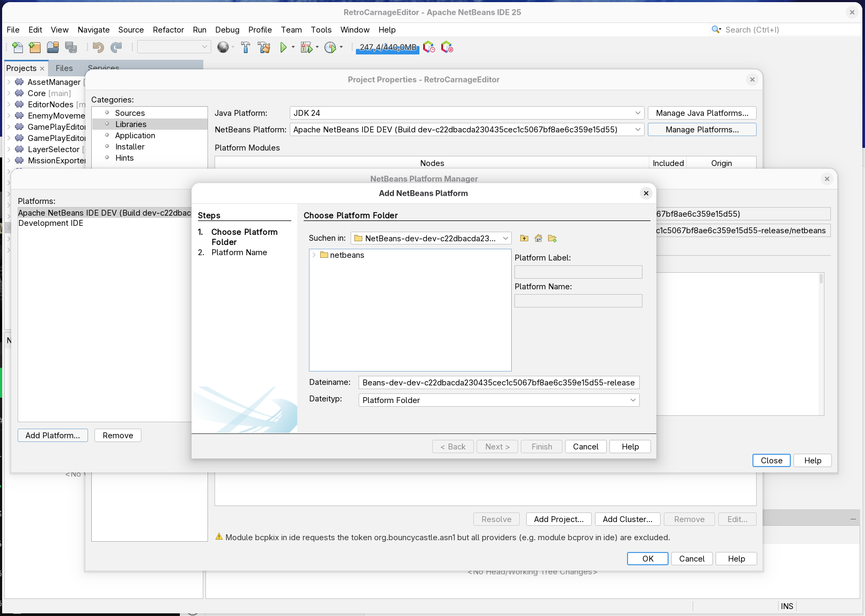The image size is (865, 616).
Task: Click the Core project puzzle icon
Action: (19, 93)
